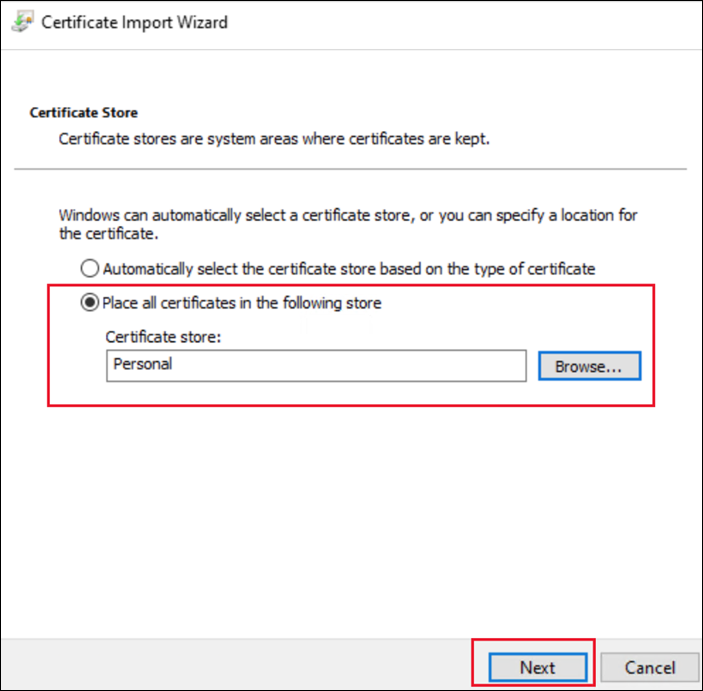This screenshot has width=703, height=691.
Task: Click inside the Certificate store text field
Action: [x=316, y=365]
